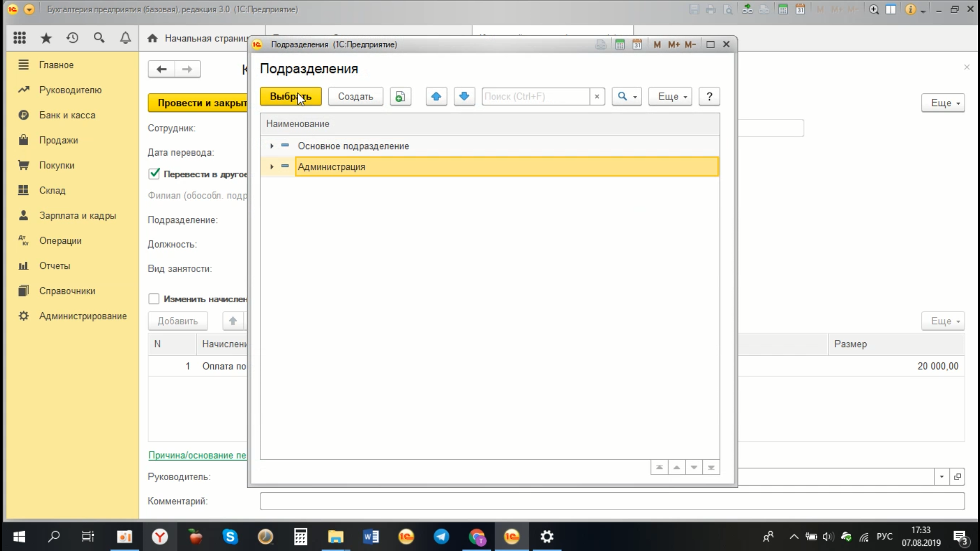Open Telegram from the taskbar
The height and width of the screenshot is (551, 980).
pyautogui.click(x=441, y=537)
